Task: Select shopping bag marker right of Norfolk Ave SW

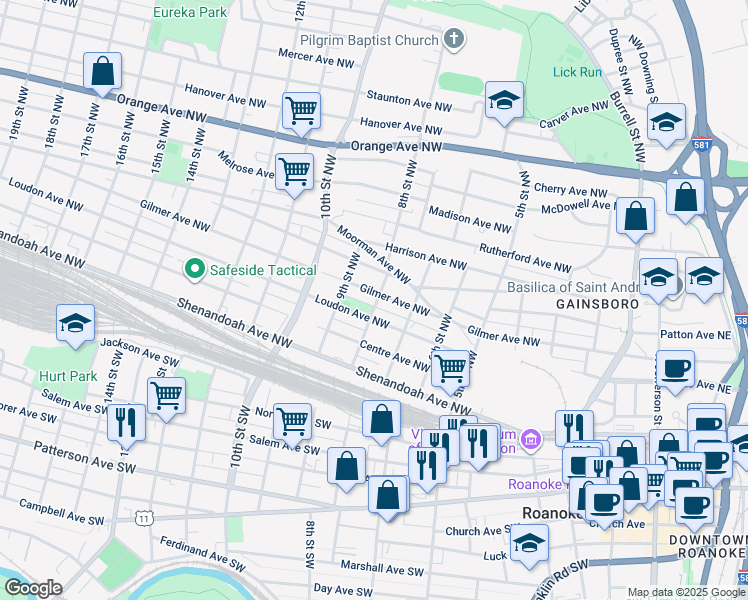Action: point(381,421)
